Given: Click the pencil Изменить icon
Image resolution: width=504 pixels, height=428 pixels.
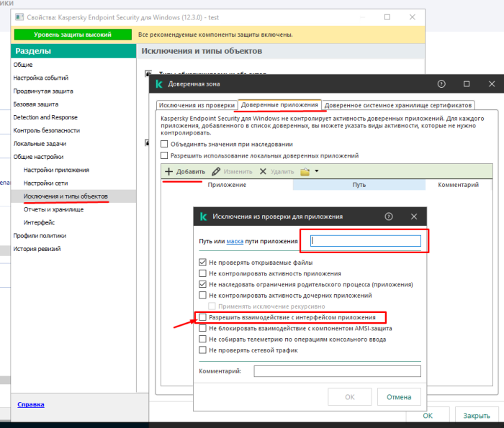Looking at the screenshot, I should 216,172.
